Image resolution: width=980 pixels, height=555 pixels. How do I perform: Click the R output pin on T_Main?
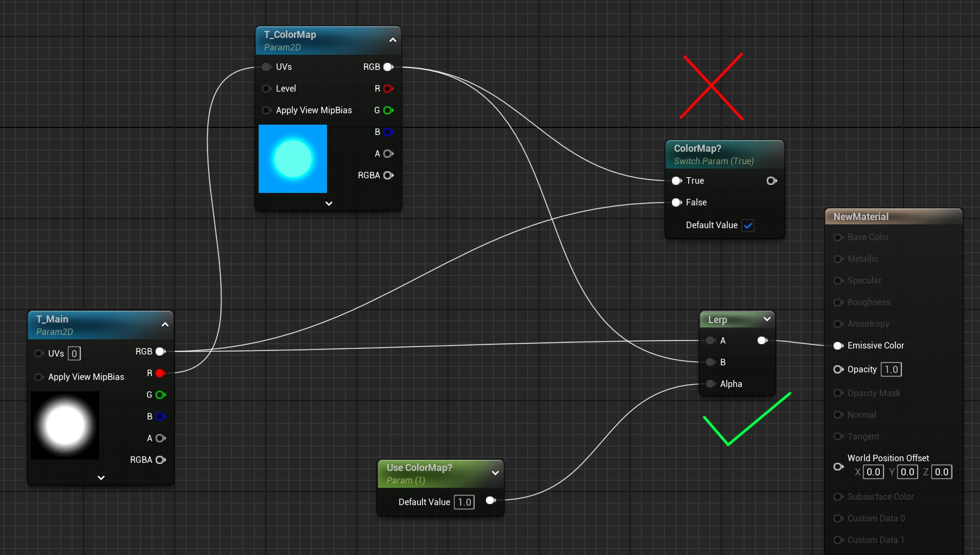click(159, 373)
